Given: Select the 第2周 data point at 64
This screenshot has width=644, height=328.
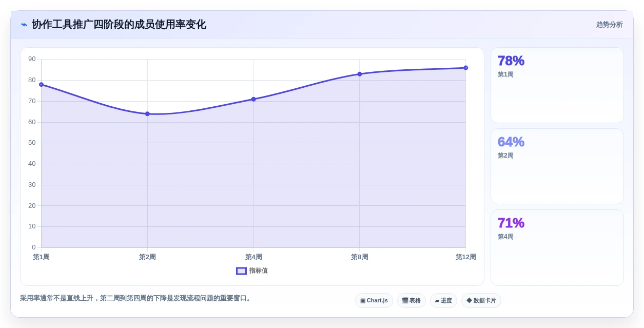Looking at the screenshot, I should (147, 114).
